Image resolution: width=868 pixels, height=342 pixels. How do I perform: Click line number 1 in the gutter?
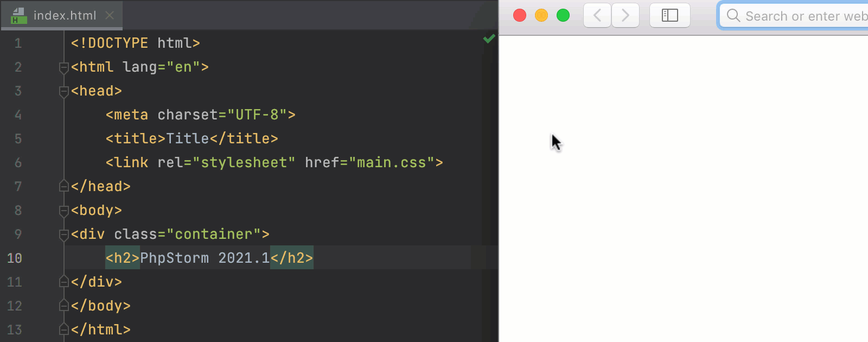click(x=18, y=43)
